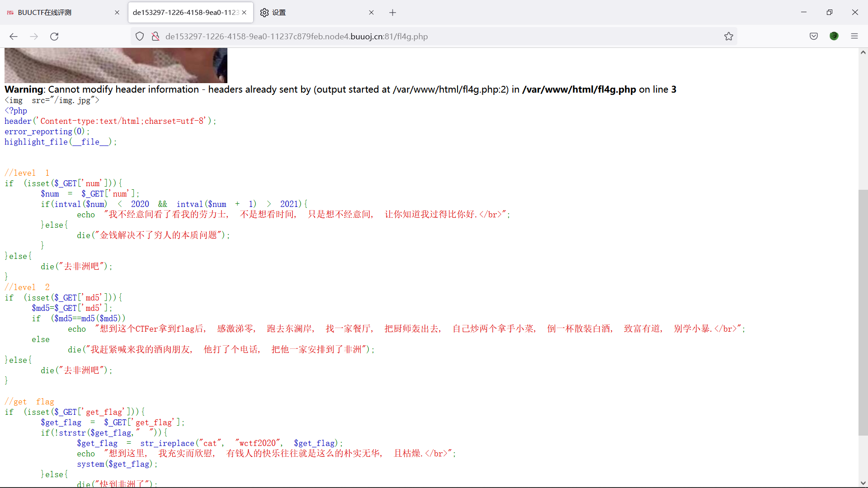The image size is (868, 488).
Task: Reload the current page
Action: [x=54, y=37]
